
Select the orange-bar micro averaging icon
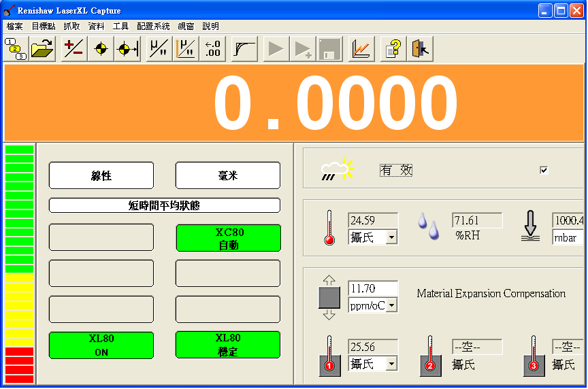(x=186, y=49)
